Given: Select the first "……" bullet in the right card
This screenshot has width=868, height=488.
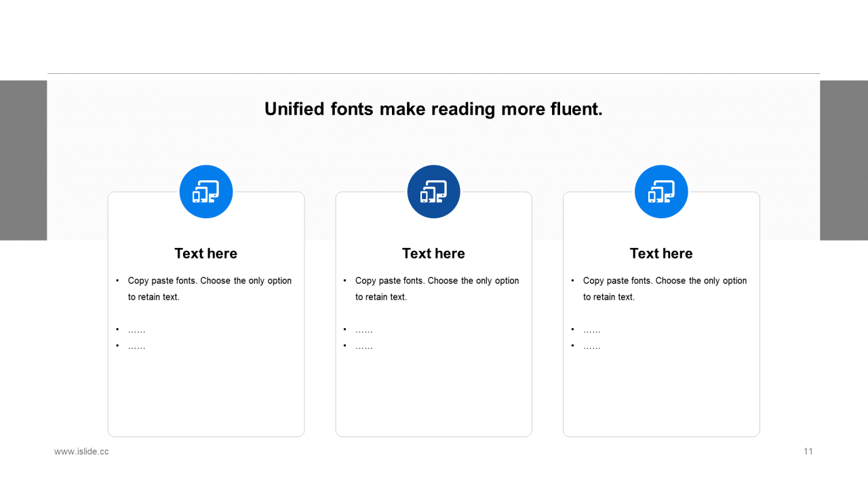Looking at the screenshot, I should 592,330.
